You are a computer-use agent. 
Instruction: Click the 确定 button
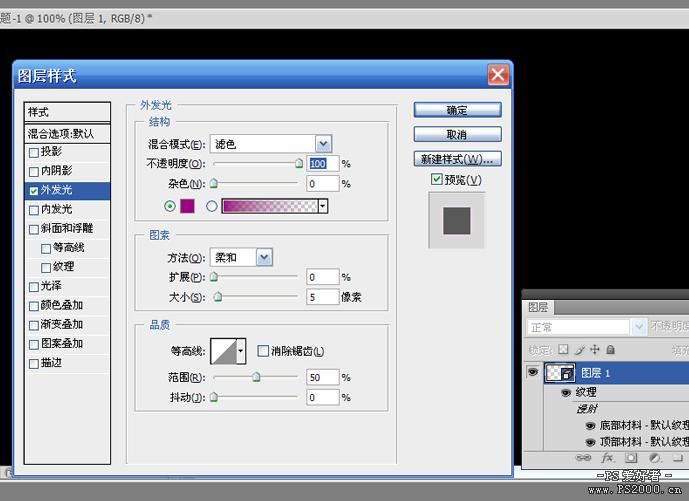point(457,110)
